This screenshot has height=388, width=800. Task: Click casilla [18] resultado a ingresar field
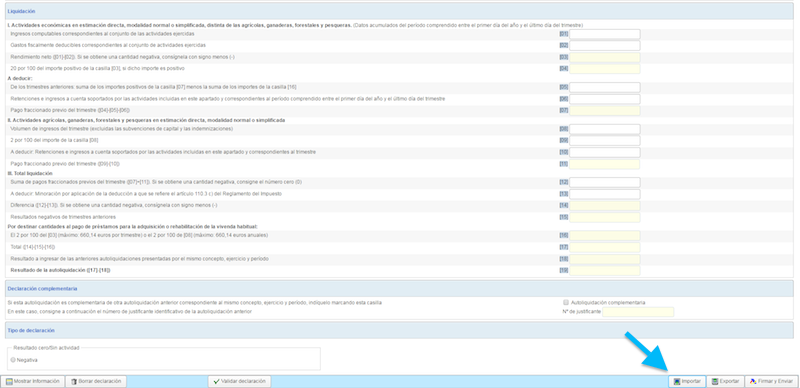pos(605,259)
